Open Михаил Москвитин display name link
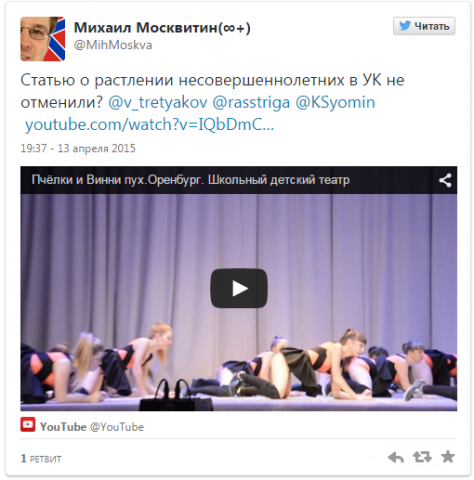The image size is (474, 480). coord(162,28)
